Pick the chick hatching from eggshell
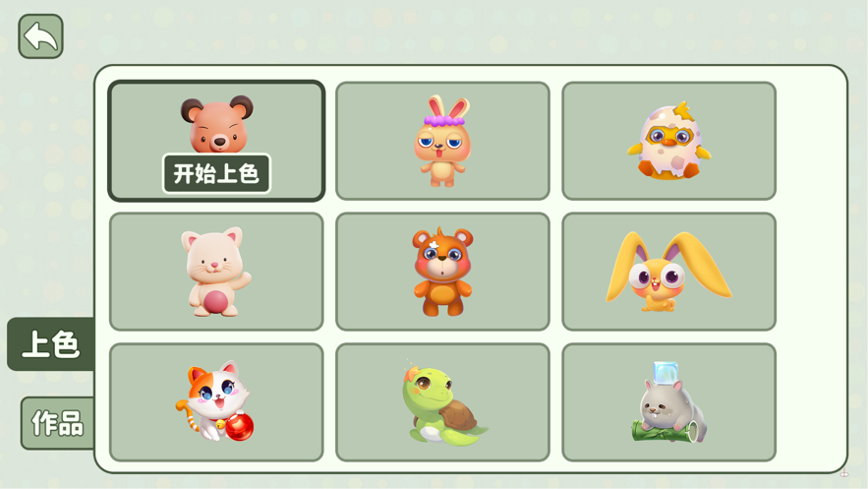Viewport: 868px width, 489px height. coord(668,142)
